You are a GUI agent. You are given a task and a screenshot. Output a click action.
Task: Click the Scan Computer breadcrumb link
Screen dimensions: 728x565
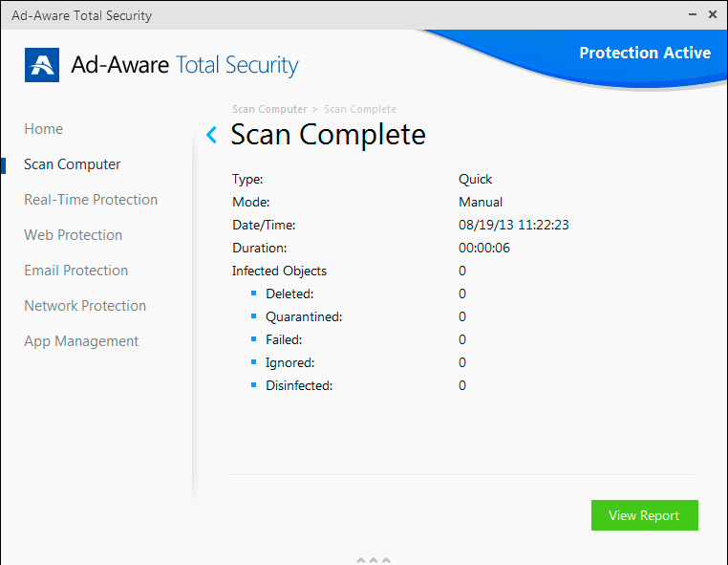(x=269, y=109)
